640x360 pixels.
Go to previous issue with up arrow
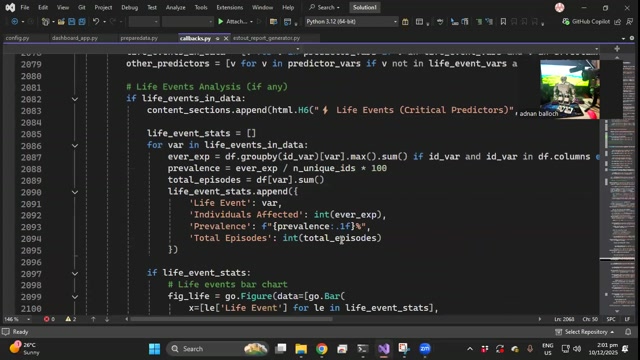[93, 319]
